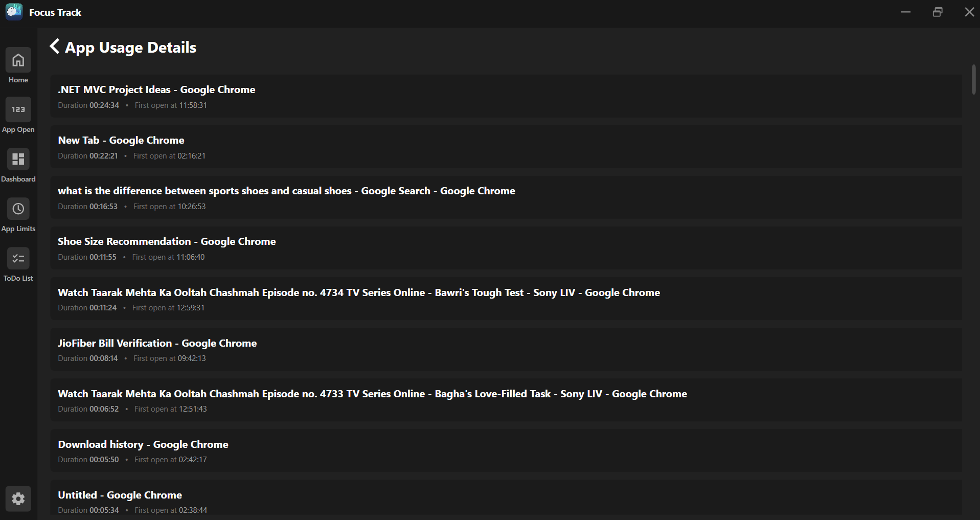Select the .NET MVC Project Ideas entry
This screenshot has width=980, height=520.
click(506, 96)
